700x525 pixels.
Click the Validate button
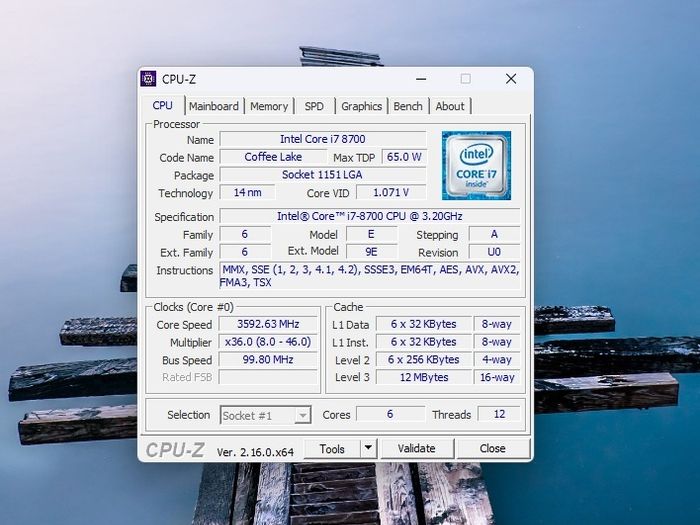point(417,448)
